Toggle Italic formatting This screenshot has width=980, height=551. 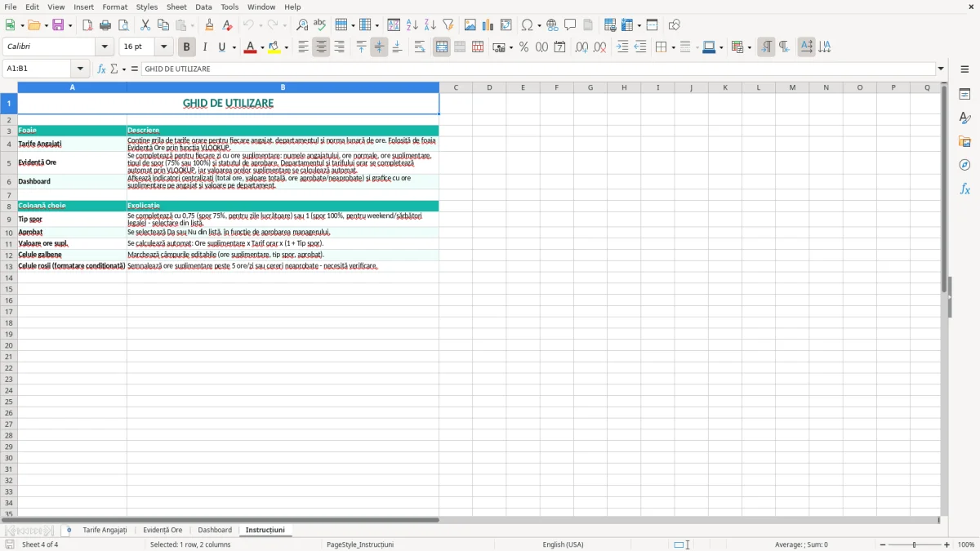[x=204, y=47]
